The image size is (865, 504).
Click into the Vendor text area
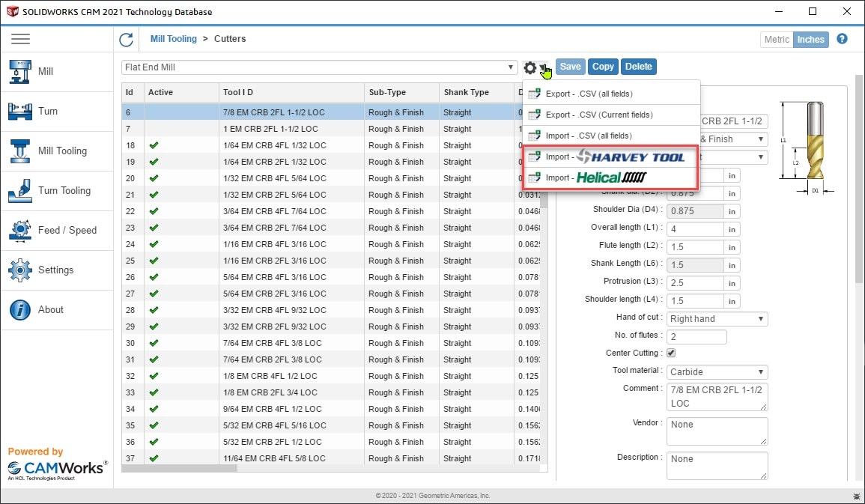tap(717, 431)
